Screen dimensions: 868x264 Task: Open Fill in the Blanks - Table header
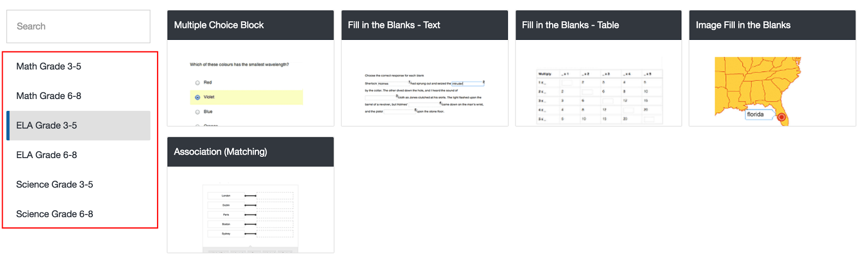(598, 25)
